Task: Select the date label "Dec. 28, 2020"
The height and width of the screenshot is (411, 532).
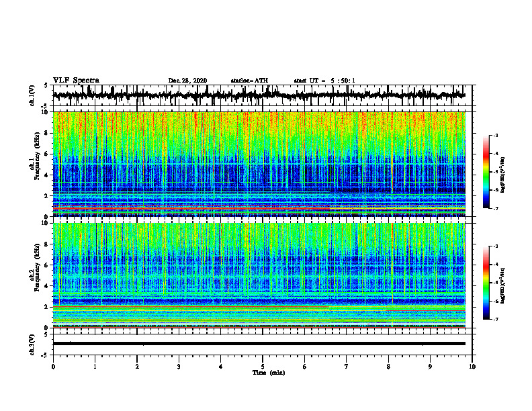Action: tap(187, 81)
